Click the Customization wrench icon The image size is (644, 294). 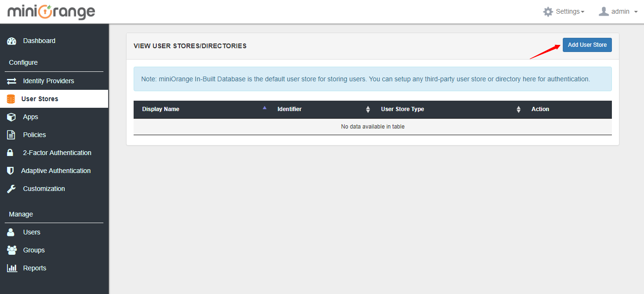11,189
